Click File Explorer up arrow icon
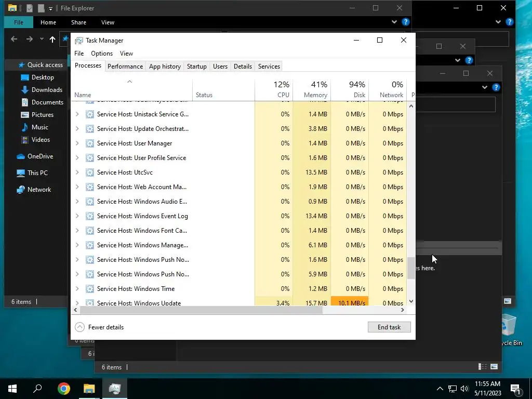 (52, 39)
